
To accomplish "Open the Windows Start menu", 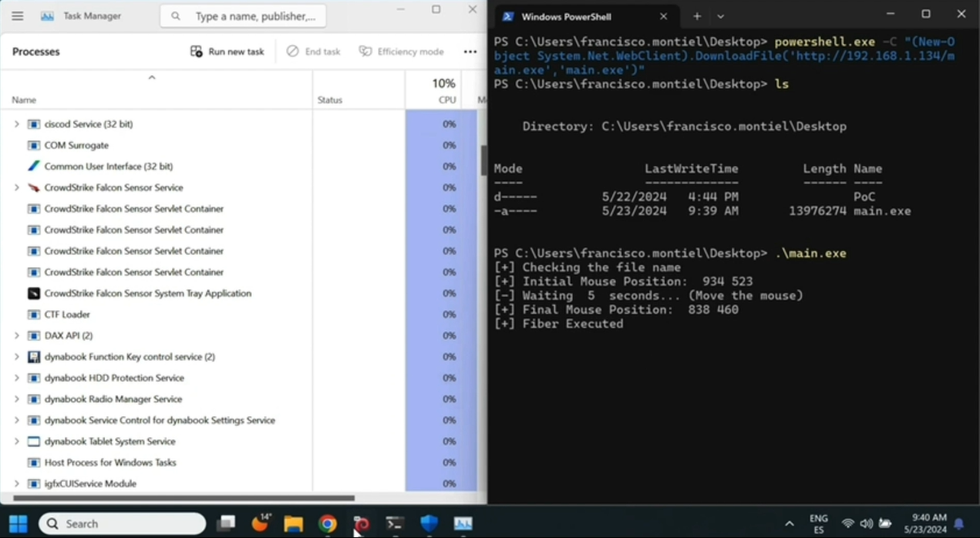I will tap(18, 524).
